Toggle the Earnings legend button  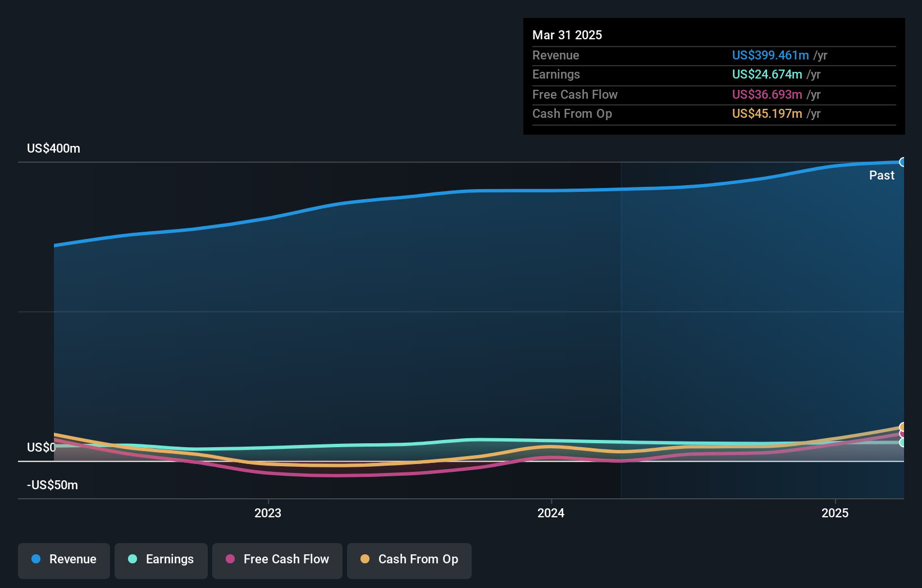[x=161, y=561]
